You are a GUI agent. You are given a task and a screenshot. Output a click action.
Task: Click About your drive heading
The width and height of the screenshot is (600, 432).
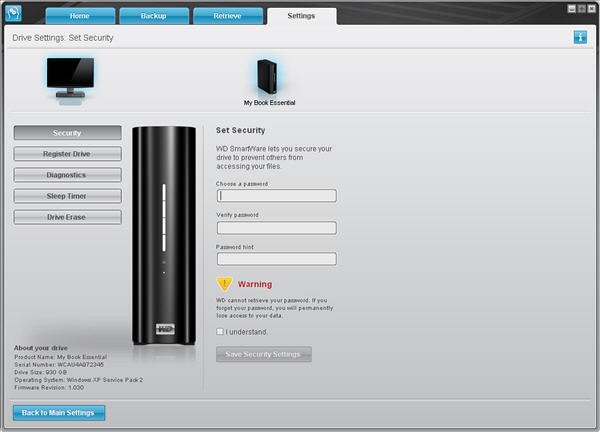point(41,348)
